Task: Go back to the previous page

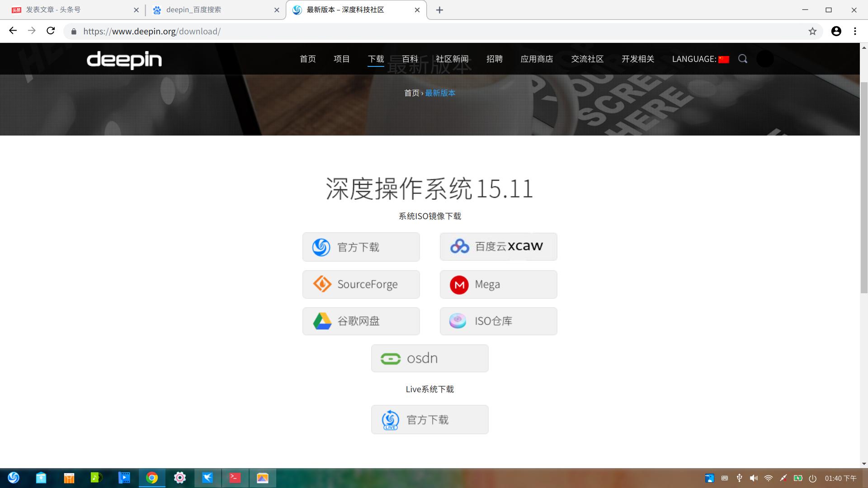Action: (13, 31)
